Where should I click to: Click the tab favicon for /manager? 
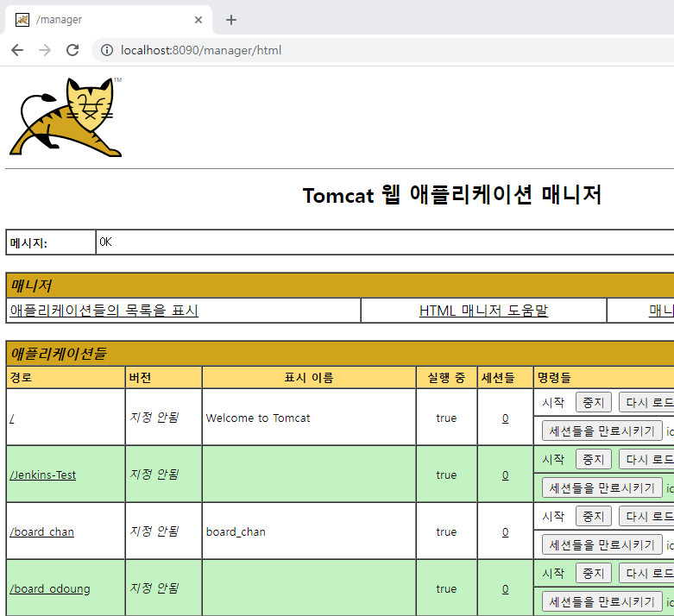pos(22,20)
